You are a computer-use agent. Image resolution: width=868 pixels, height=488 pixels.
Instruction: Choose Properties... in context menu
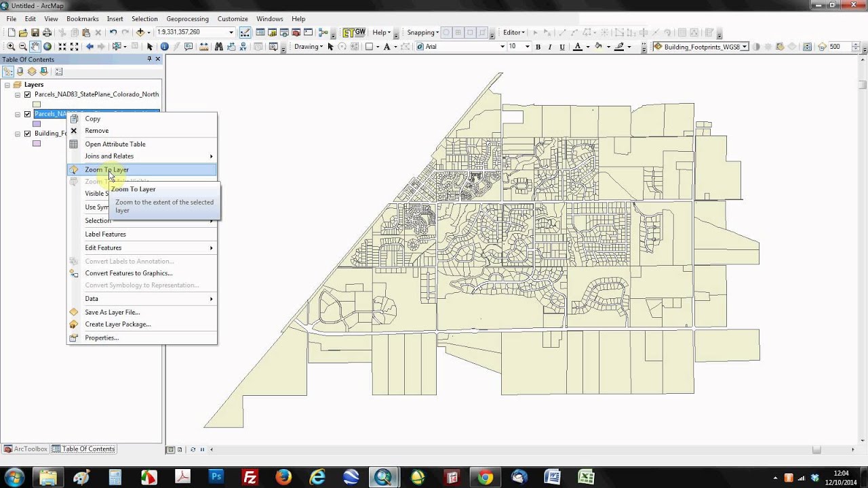point(142,338)
